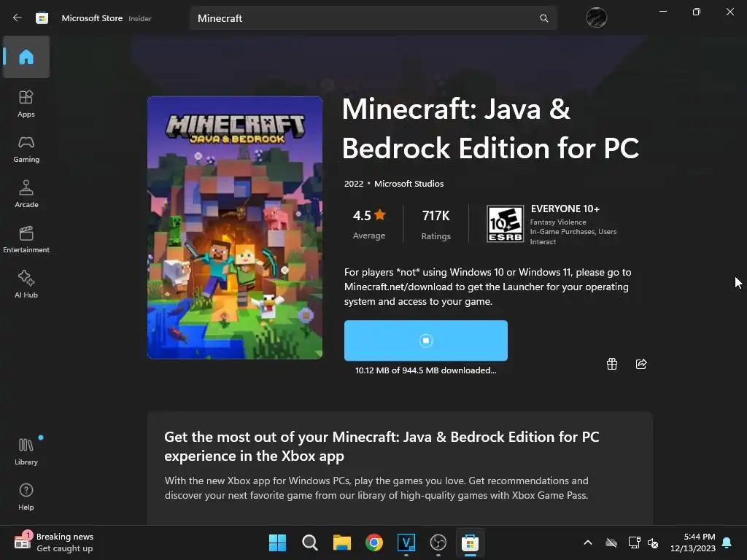Open the Breaking news widget
This screenshot has width=747, height=560.
[x=53, y=542]
